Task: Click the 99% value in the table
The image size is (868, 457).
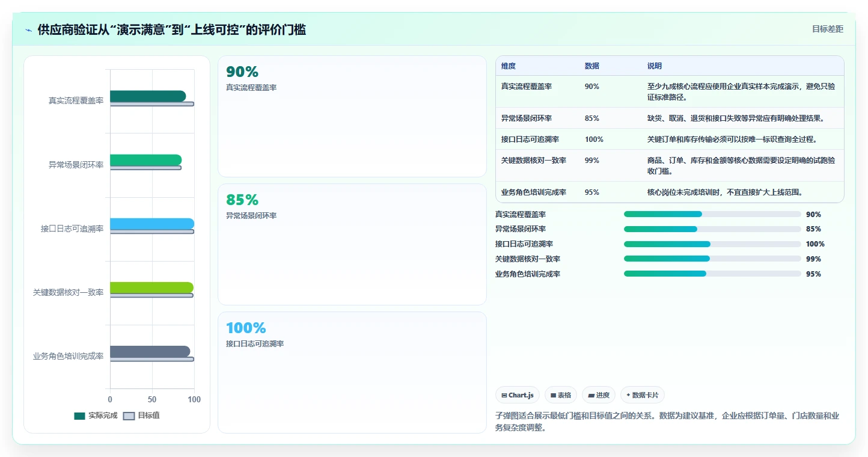Action: click(x=592, y=161)
